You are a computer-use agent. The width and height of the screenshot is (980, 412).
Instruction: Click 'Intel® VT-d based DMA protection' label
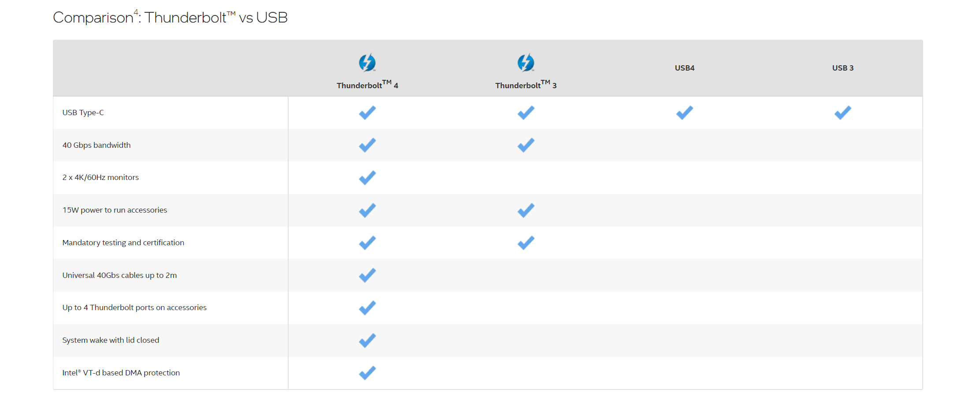[x=121, y=373]
